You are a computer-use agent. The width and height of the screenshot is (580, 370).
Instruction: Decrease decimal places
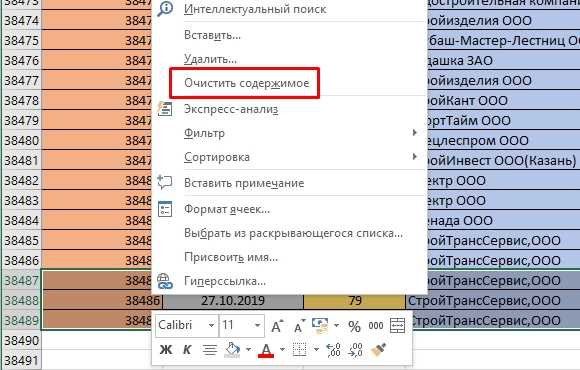tap(355, 350)
